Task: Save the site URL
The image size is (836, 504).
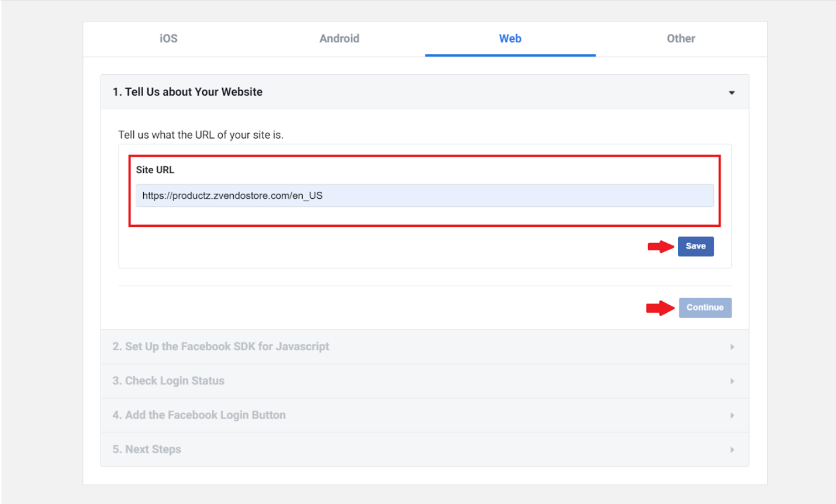Action: (696, 246)
